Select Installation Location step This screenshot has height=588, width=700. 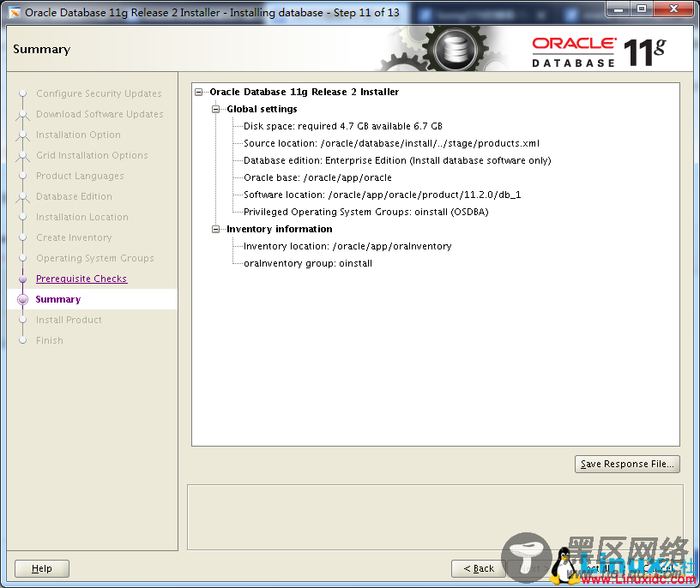click(82, 217)
